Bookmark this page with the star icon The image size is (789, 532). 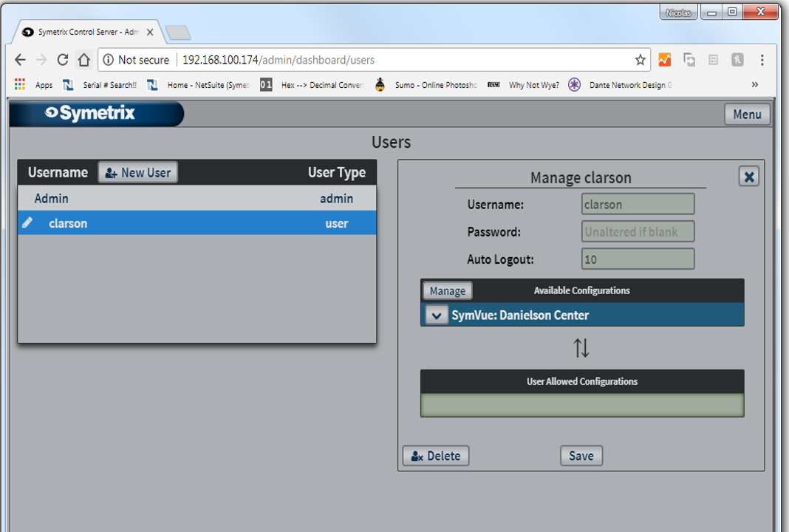click(640, 60)
